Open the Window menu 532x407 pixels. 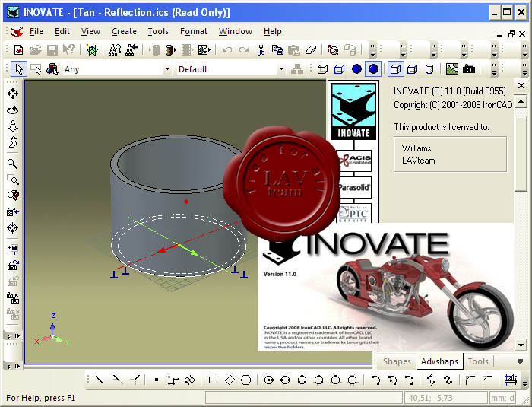click(236, 32)
